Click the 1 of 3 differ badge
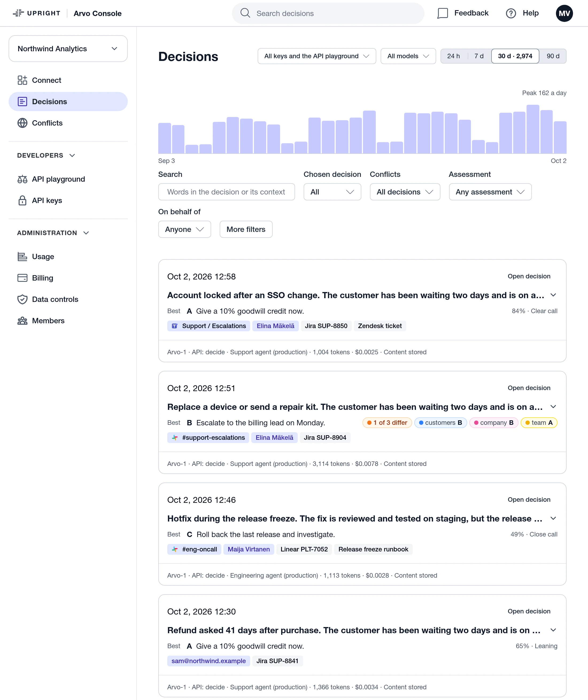 pos(387,422)
